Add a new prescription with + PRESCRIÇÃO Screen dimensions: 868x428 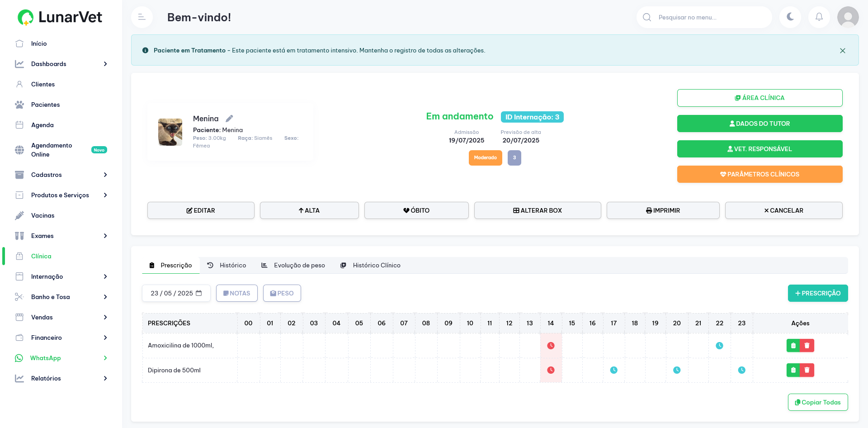click(x=818, y=293)
